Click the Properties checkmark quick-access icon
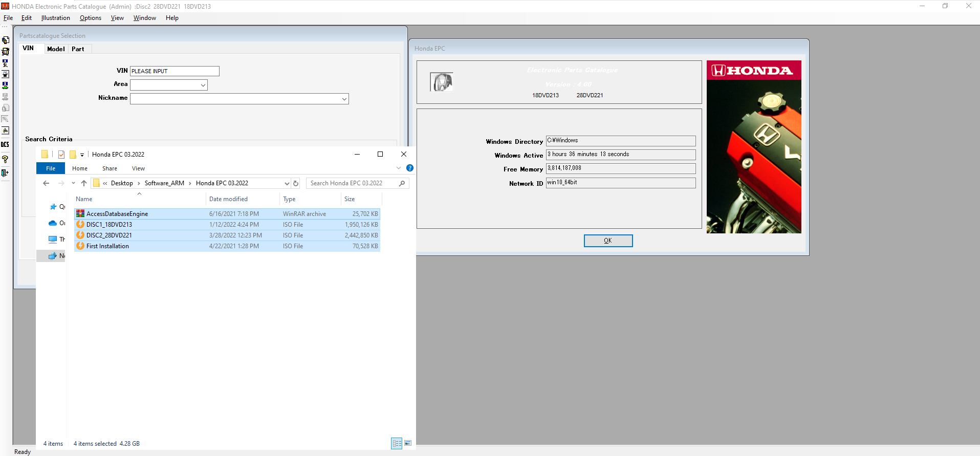The height and width of the screenshot is (456, 980). coord(61,154)
